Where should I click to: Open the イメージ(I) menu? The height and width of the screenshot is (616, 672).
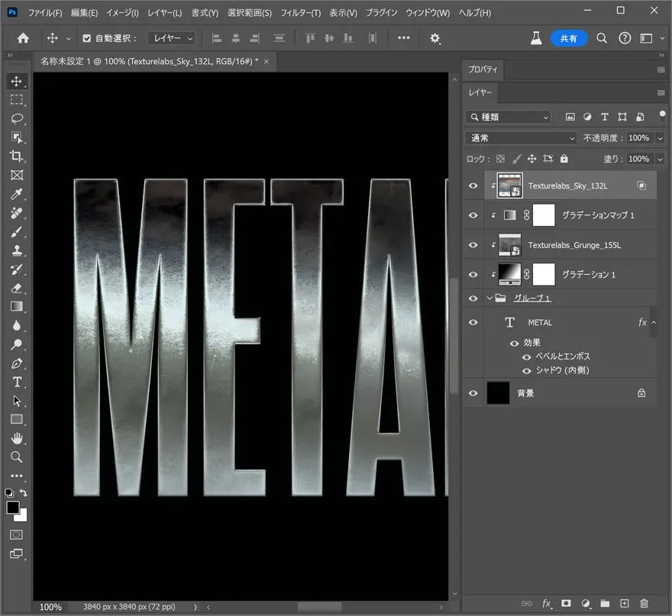click(x=123, y=13)
